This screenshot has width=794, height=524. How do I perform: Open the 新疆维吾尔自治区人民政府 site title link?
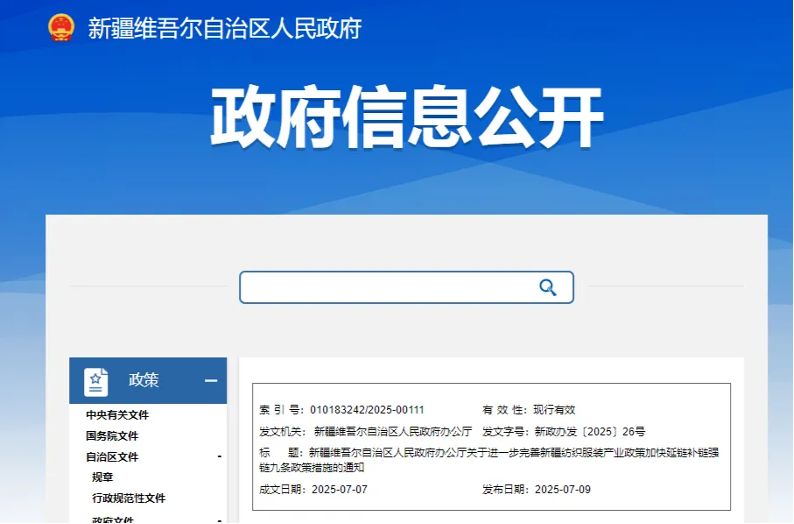pyautogui.click(x=224, y=28)
